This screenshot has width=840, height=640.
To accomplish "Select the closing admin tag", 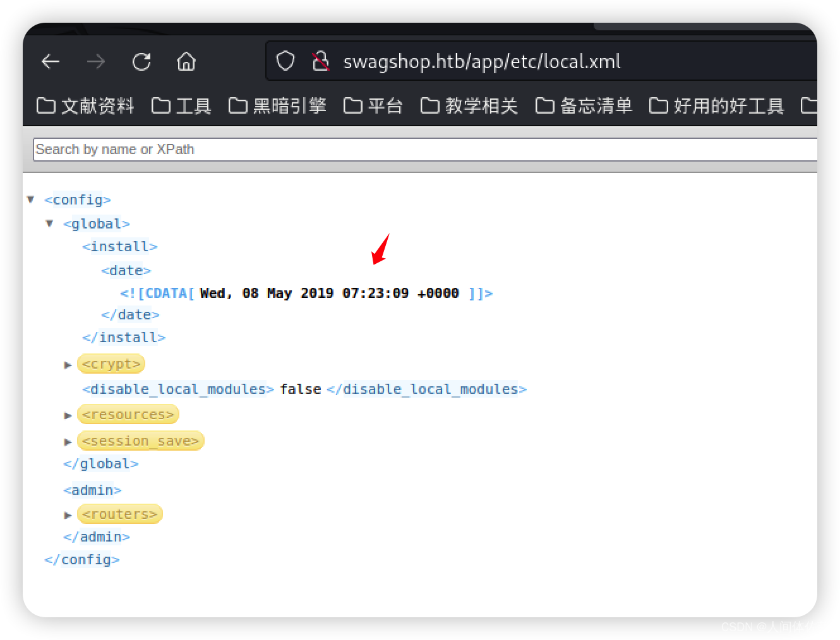I will click(x=97, y=536).
